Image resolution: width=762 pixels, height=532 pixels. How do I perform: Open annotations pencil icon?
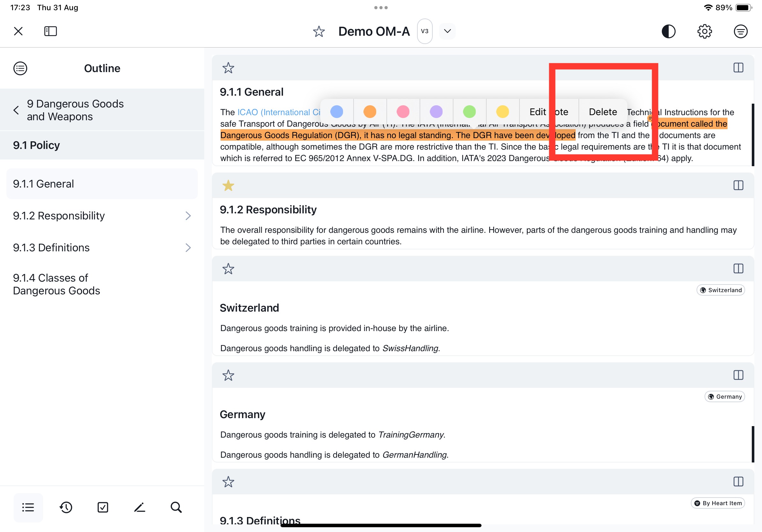coord(140,507)
